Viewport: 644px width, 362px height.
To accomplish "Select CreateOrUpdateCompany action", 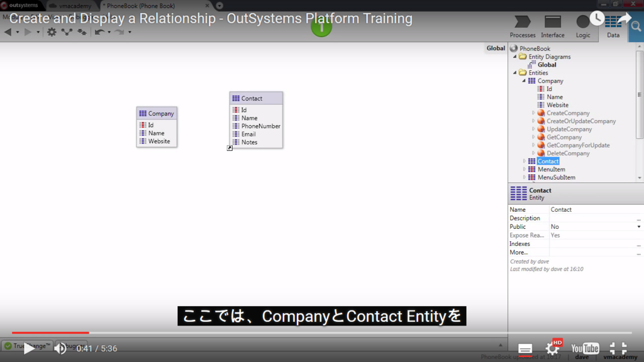I will 580,121.
